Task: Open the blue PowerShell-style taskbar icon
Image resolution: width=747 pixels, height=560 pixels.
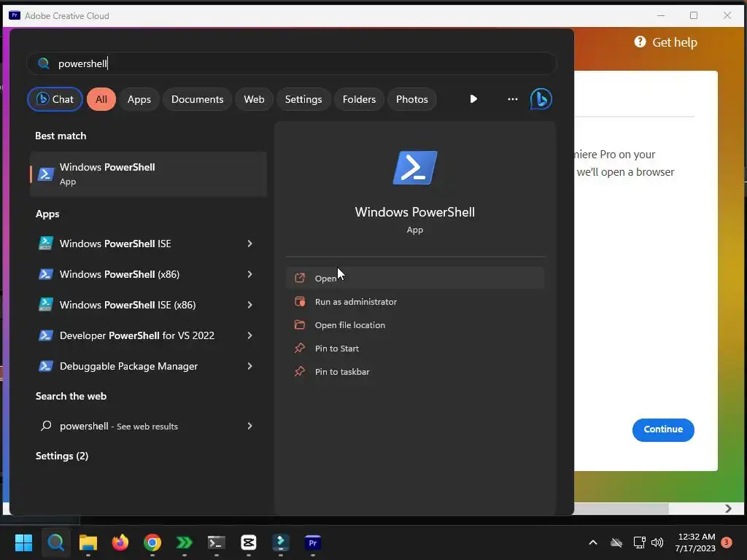Action: coord(281,542)
